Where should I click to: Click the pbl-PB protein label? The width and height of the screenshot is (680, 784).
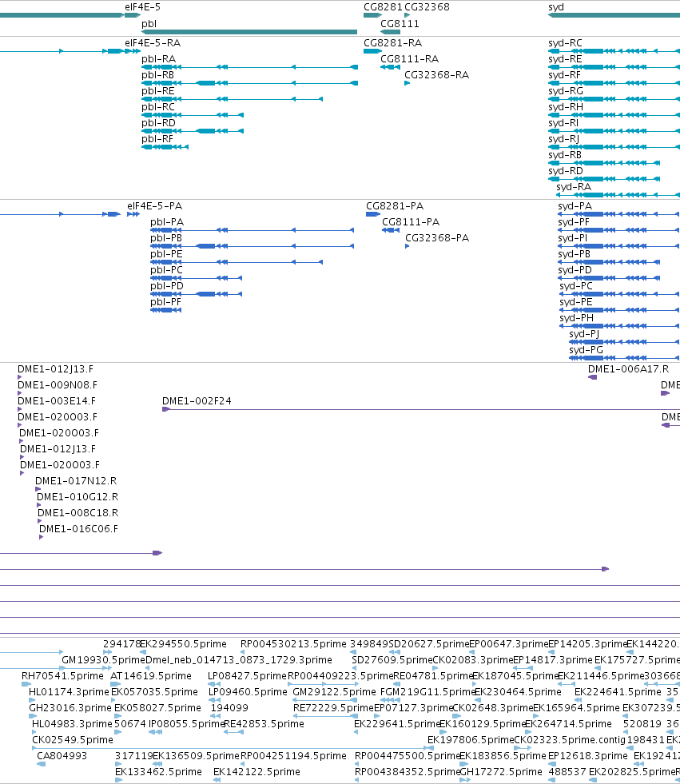point(166,238)
